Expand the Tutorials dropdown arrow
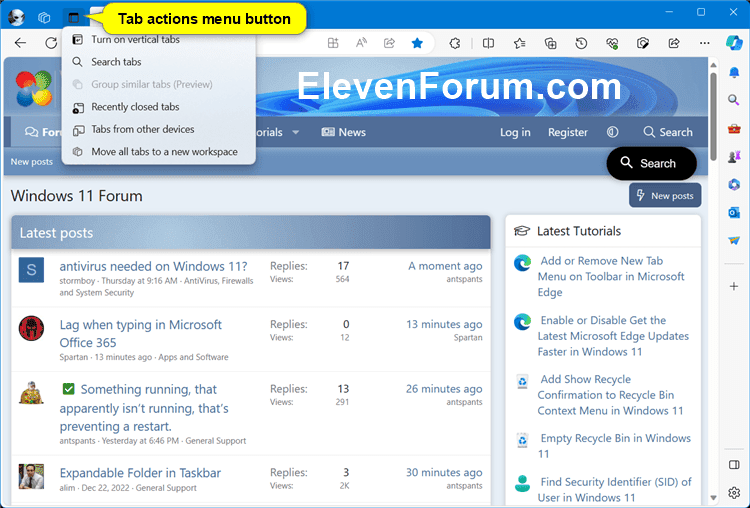Image resolution: width=750 pixels, height=508 pixels. (296, 133)
